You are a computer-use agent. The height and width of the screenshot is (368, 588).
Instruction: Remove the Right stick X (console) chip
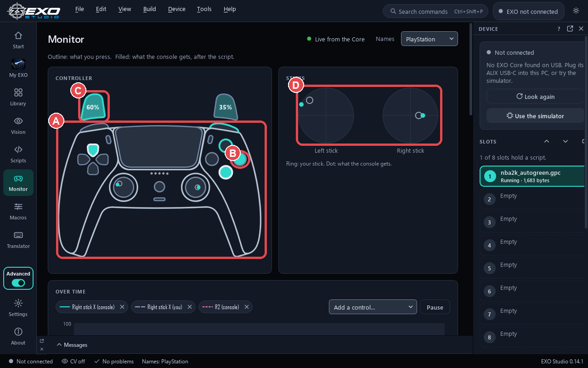[x=122, y=307]
